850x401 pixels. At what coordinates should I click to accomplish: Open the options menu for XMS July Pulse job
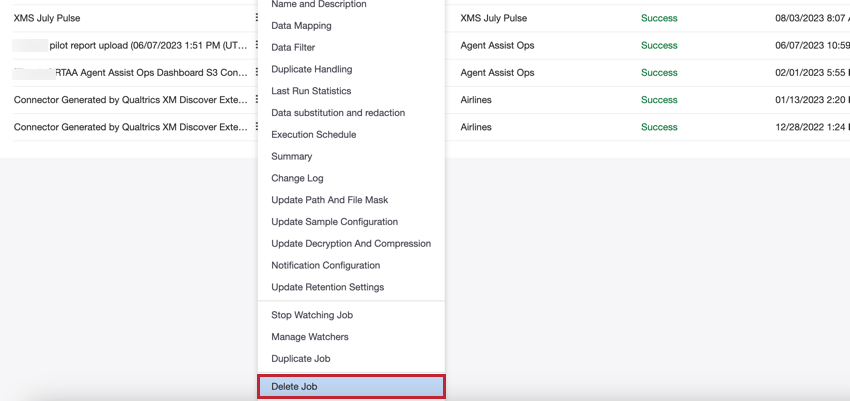pos(257,18)
